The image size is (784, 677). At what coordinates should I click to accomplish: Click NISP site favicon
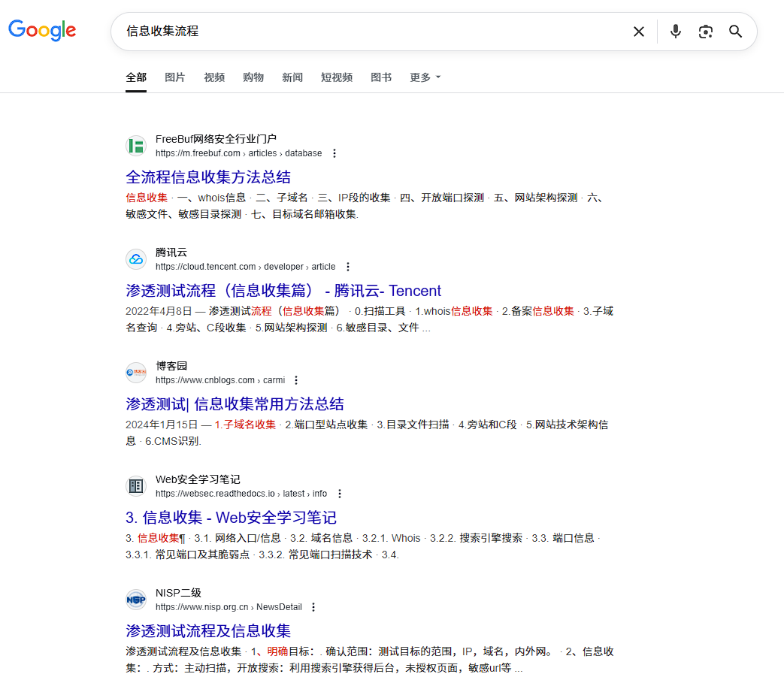tap(136, 600)
